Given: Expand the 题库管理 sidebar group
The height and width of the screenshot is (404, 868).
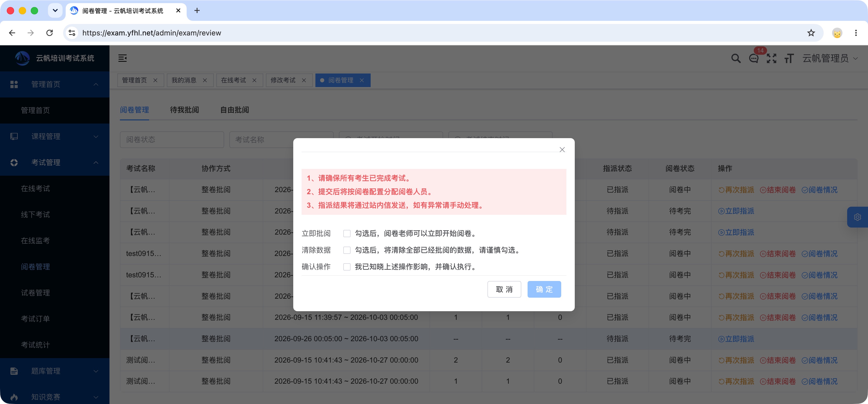Looking at the screenshot, I should point(54,371).
